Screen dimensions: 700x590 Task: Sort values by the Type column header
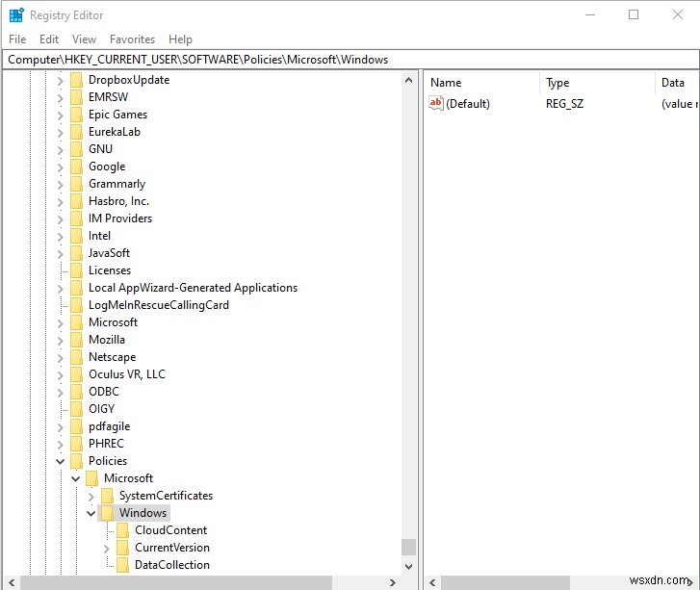(597, 83)
